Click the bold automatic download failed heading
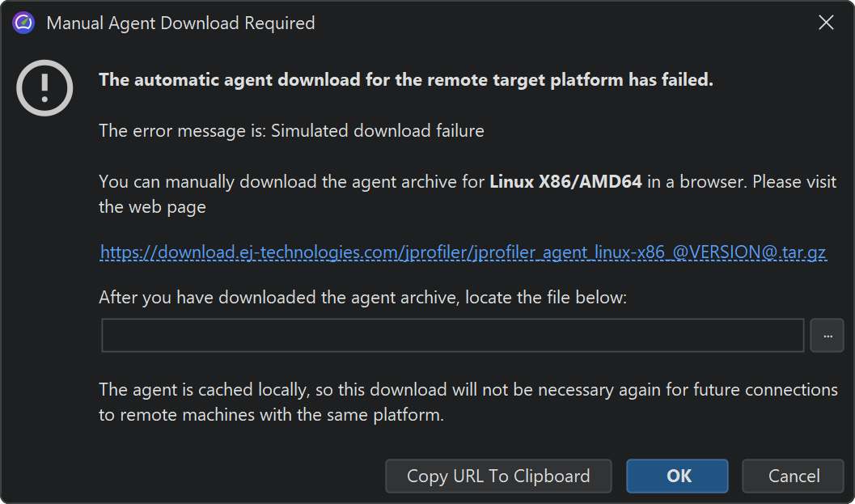The height and width of the screenshot is (504, 855). coord(405,80)
